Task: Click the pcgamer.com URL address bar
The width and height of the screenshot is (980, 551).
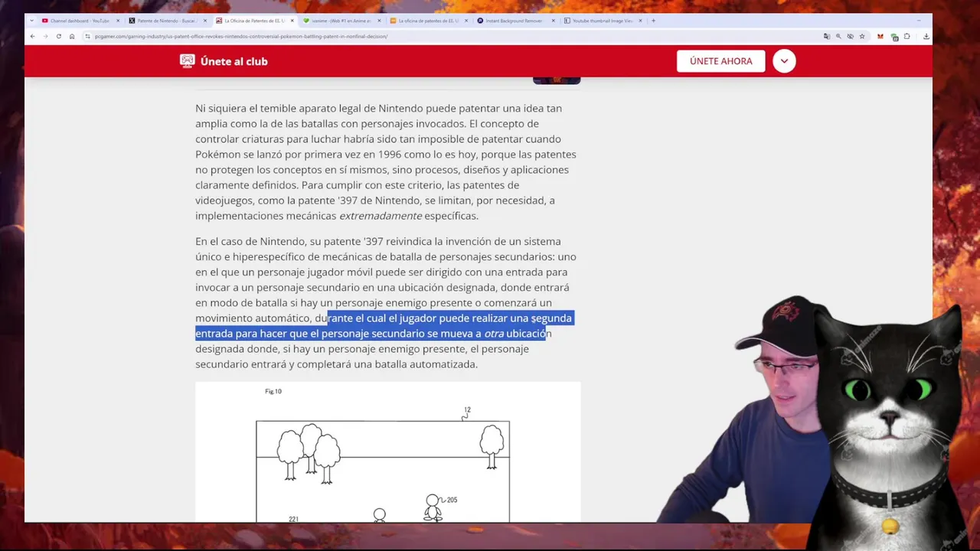Action: click(x=452, y=36)
